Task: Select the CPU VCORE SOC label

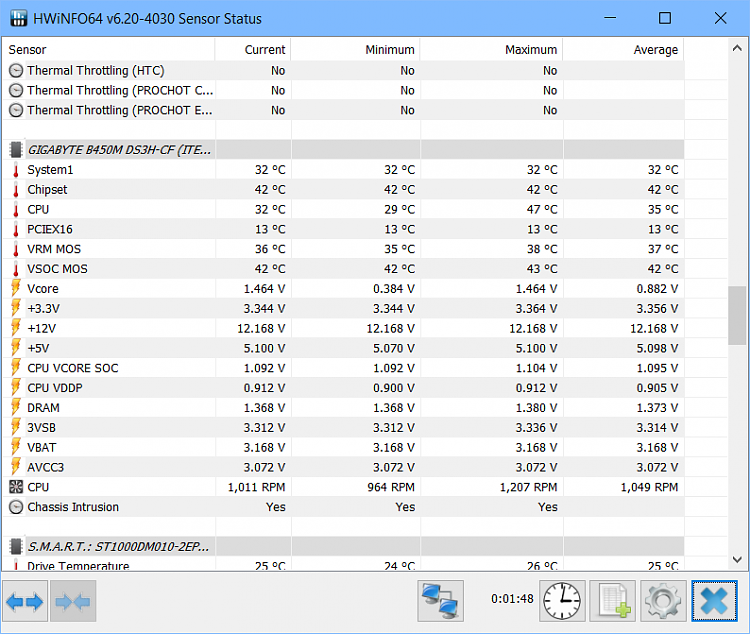Action: [x=73, y=368]
